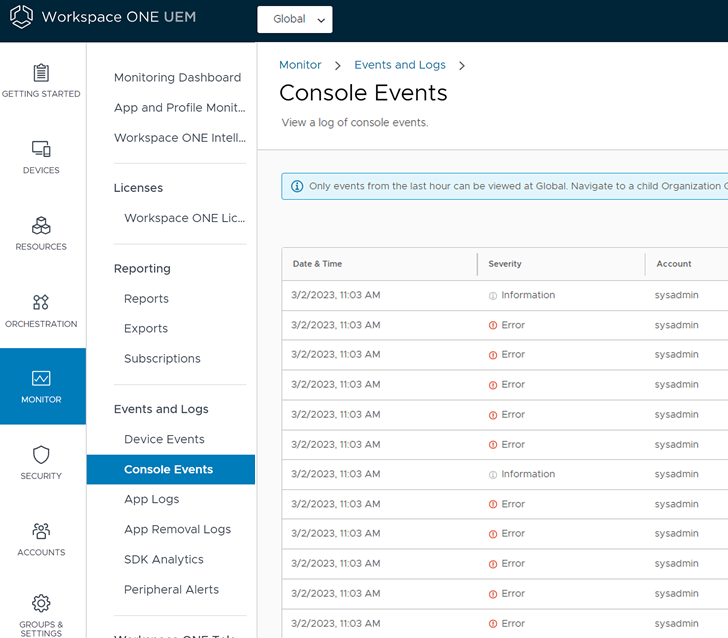
Task: Select the Monitor chart icon
Action: [x=41, y=378]
